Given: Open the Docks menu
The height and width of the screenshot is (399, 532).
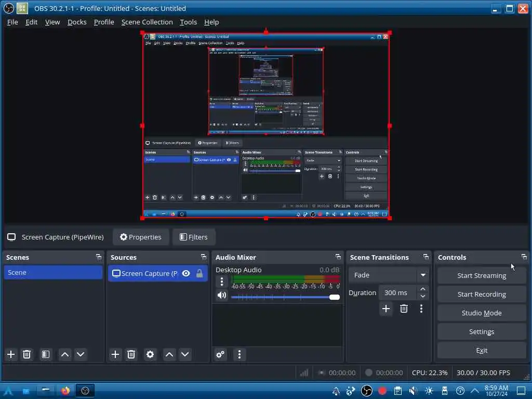Looking at the screenshot, I should click(x=77, y=22).
